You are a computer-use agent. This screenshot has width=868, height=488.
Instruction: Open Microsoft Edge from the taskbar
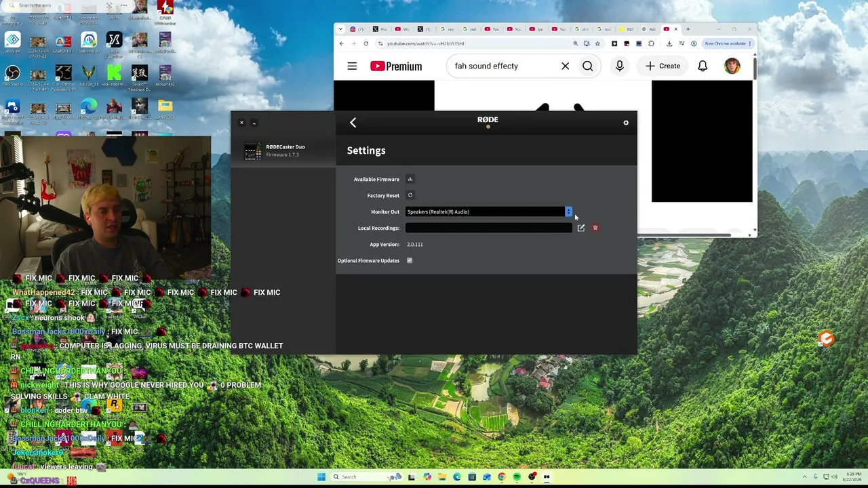point(456,476)
